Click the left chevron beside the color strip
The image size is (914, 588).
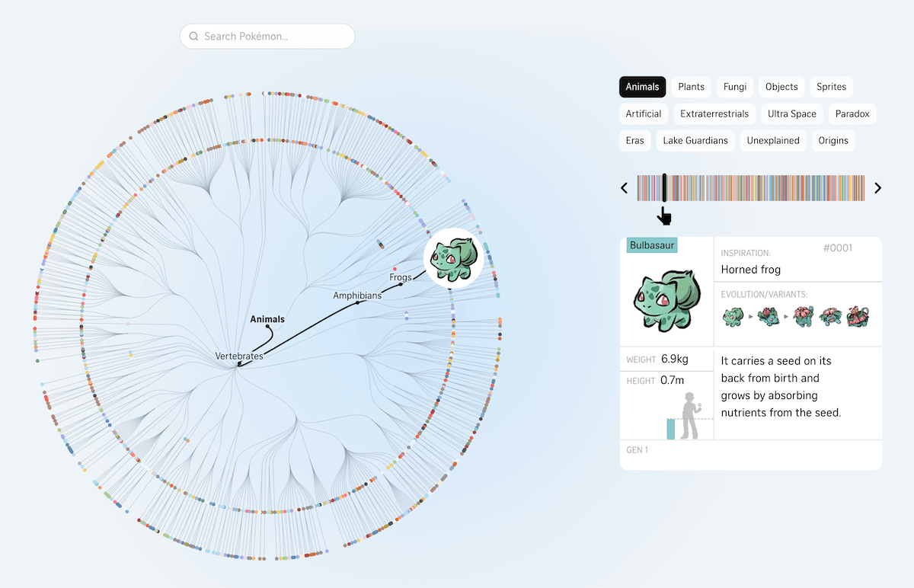pyautogui.click(x=624, y=187)
